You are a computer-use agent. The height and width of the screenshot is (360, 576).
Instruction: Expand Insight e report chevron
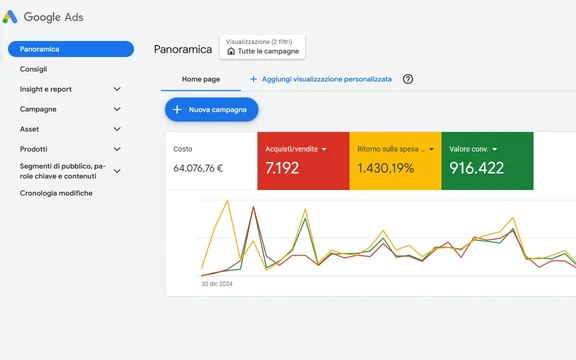(x=117, y=89)
